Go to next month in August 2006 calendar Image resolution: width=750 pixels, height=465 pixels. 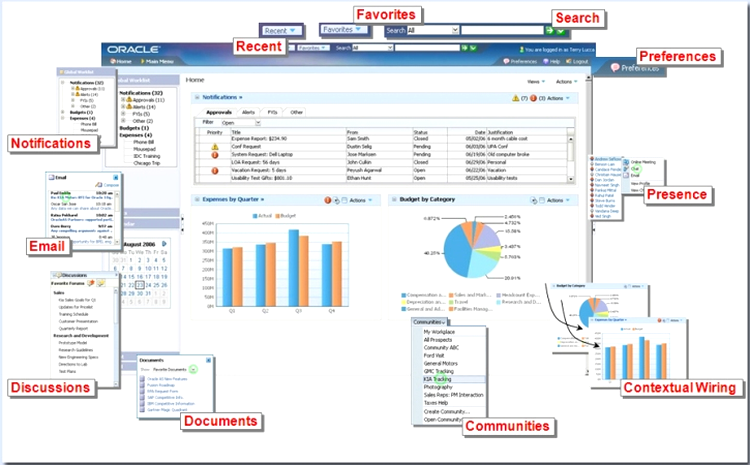[x=164, y=244]
